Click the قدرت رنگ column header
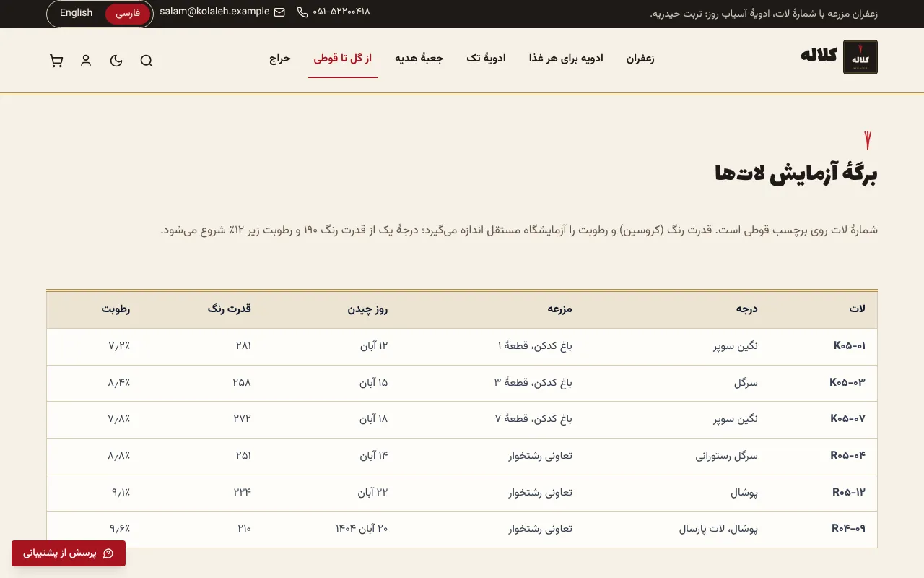This screenshot has height=578, width=924. pos(230,309)
